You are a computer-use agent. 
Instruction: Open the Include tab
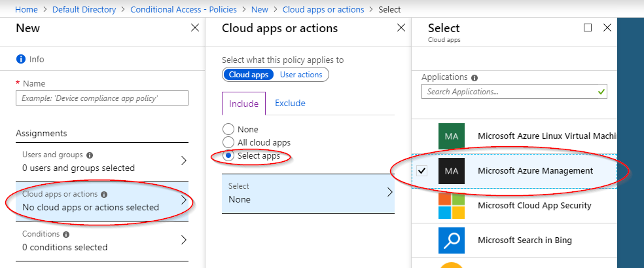[244, 103]
